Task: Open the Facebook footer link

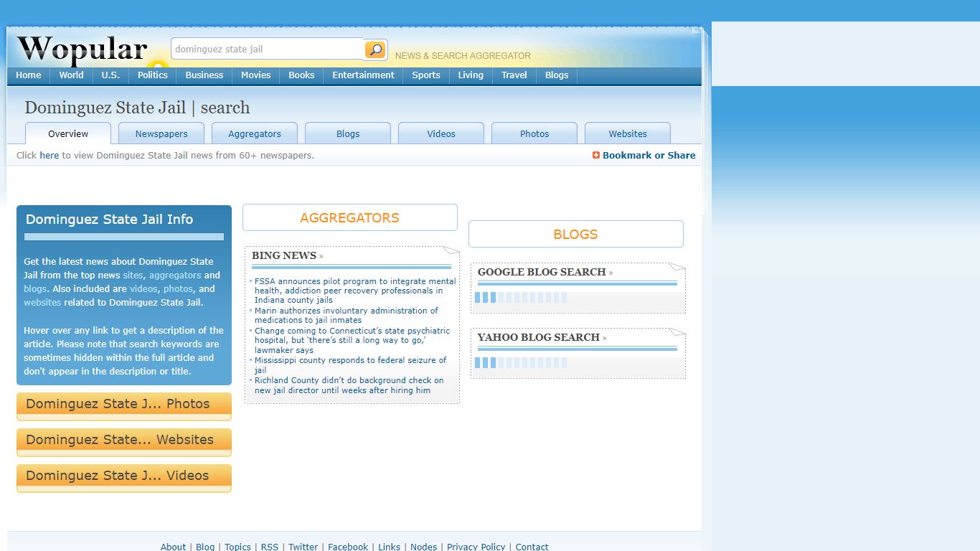Action: coord(348,547)
